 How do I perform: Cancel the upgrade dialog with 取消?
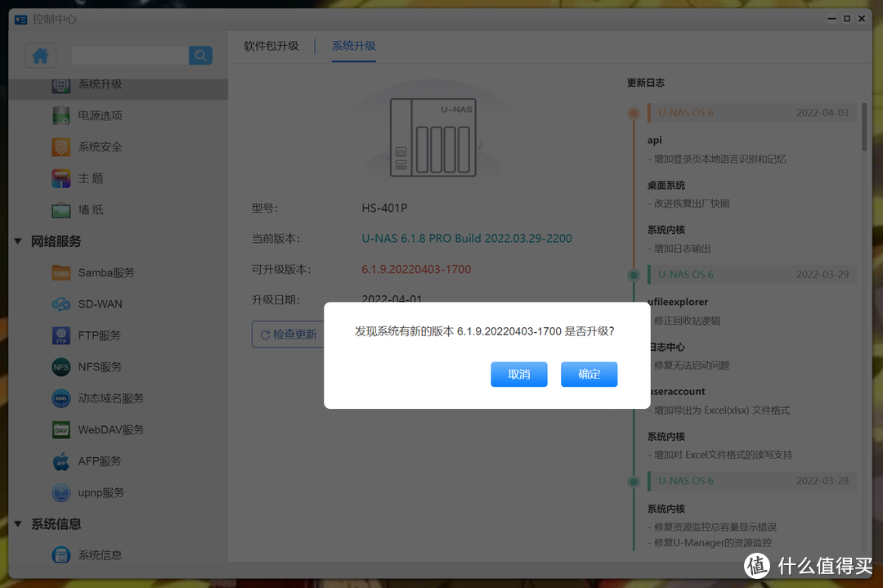[518, 374]
